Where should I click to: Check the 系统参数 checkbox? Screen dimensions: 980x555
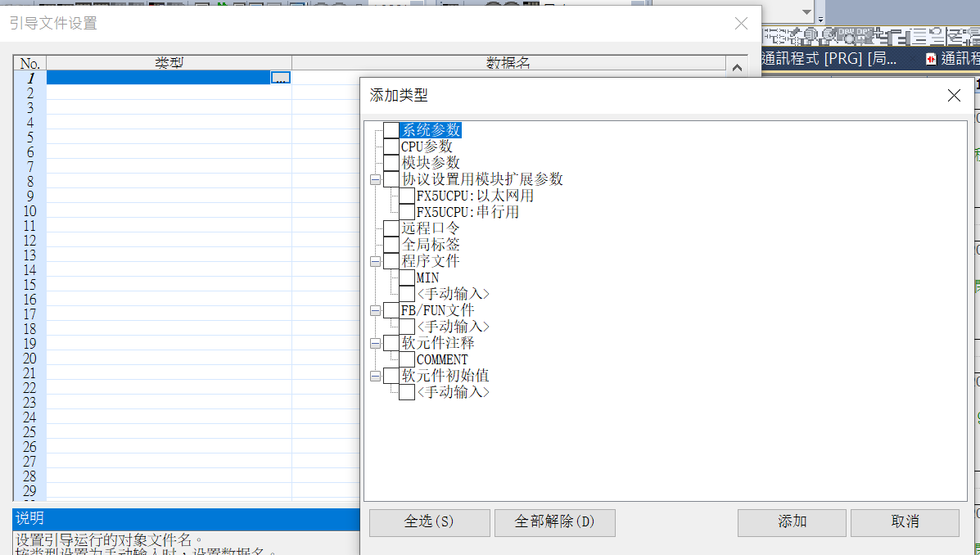[x=391, y=130]
